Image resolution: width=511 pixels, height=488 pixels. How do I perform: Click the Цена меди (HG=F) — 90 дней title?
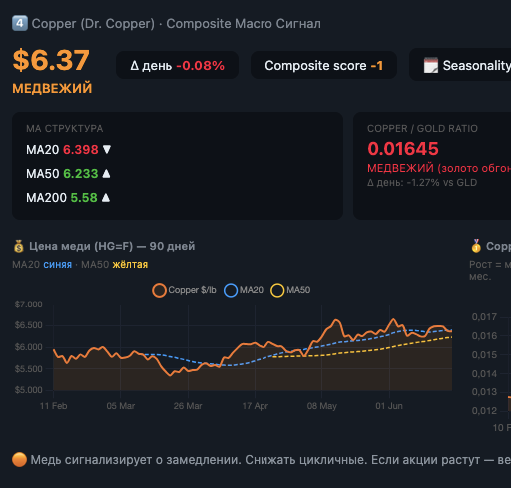tap(112, 246)
